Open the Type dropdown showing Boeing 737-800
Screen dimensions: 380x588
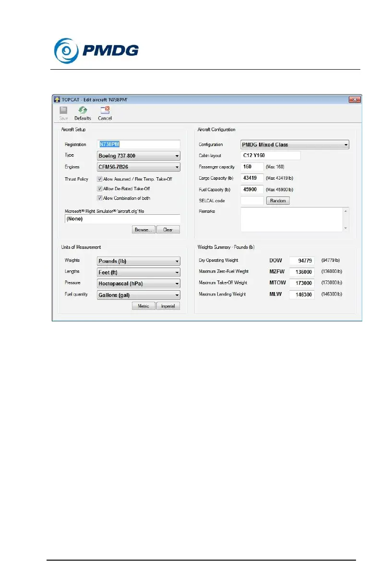(139, 156)
